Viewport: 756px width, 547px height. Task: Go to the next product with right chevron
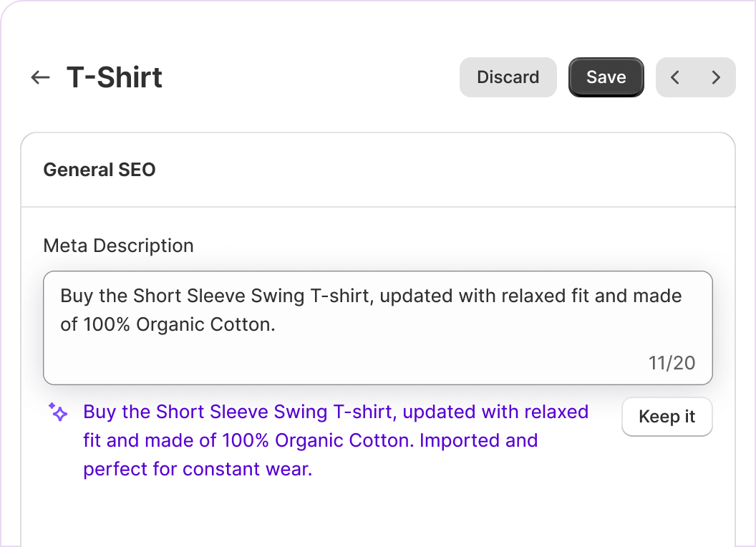coord(716,77)
